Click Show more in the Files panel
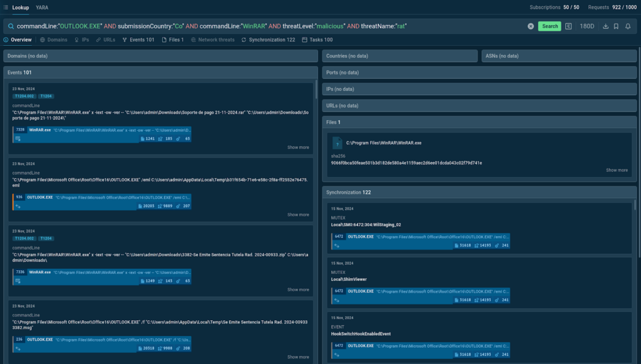Screen dimensions: 641x364 tap(617, 170)
